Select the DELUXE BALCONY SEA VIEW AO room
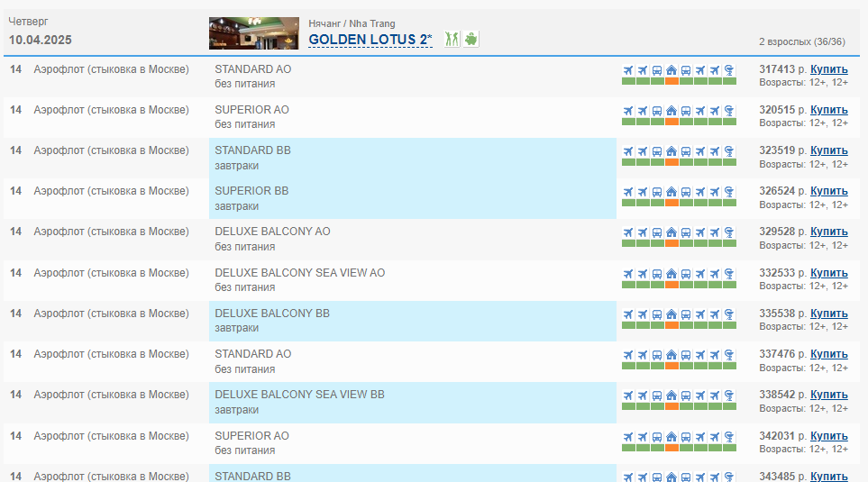868x482 pixels. 300,272
